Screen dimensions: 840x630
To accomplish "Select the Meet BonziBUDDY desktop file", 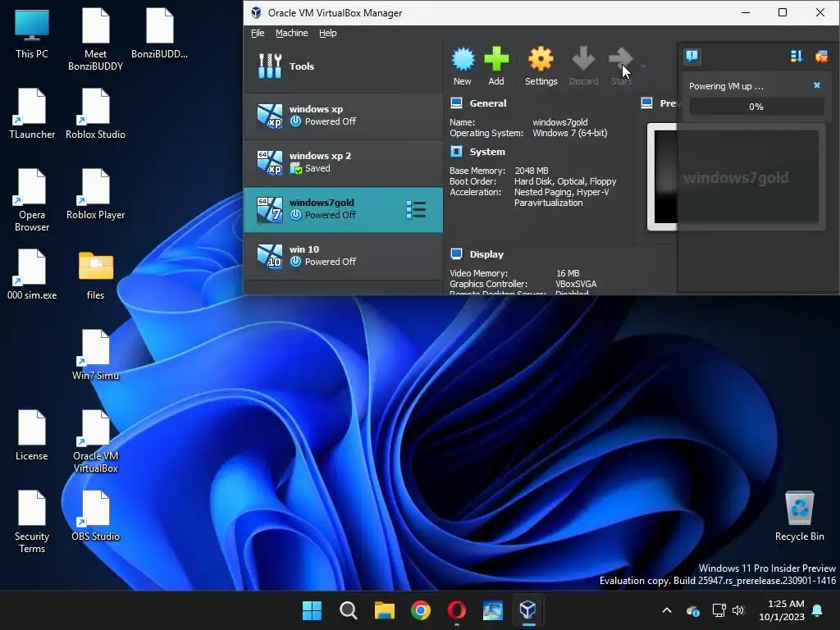I will [95, 39].
